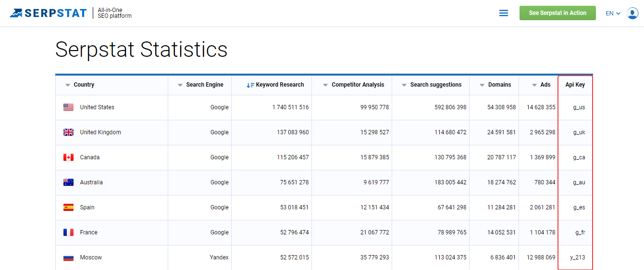Click the Api Key column header
This screenshot has width=644, height=270.
pos(575,85)
